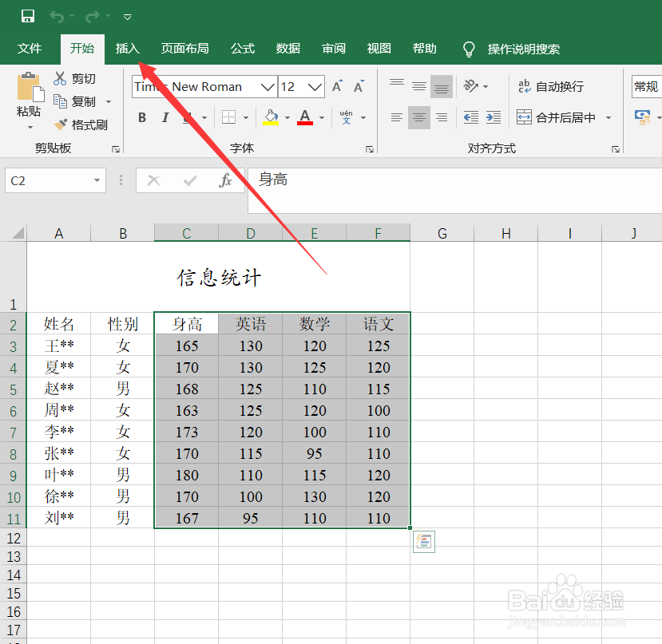Image resolution: width=662 pixels, height=644 pixels.
Task: Confirm entry with the checkmark icon
Action: (190, 180)
